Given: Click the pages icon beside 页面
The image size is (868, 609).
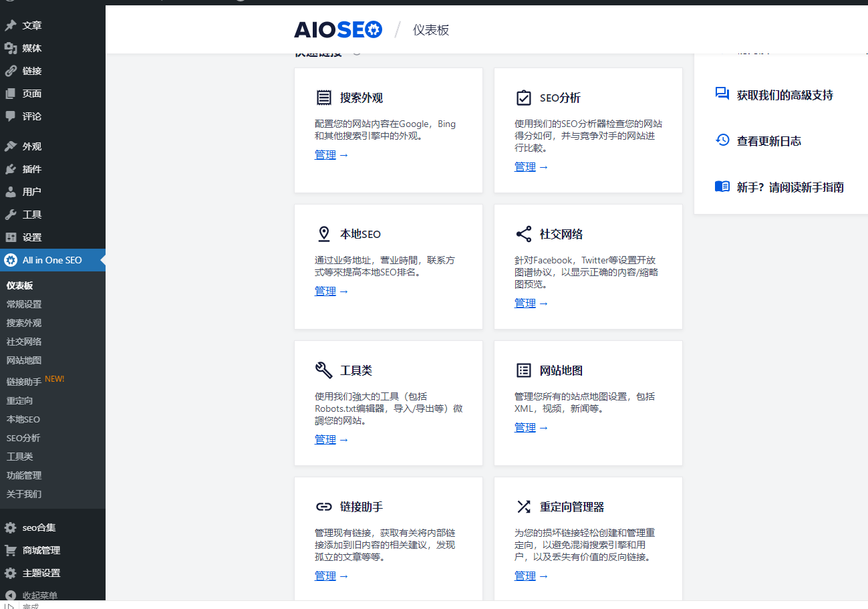Looking at the screenshot, I should 11,94.
